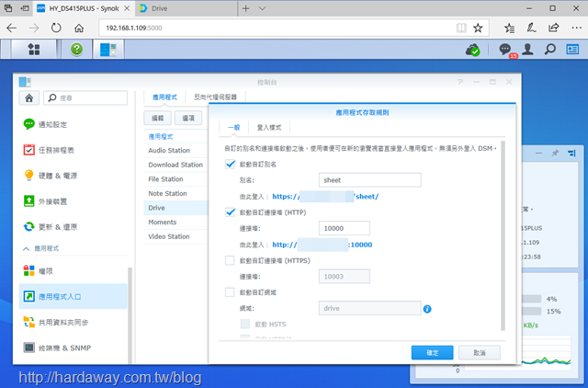Screen dimensions: 588x388
Task: Uncheck 啟動自訂連接埠 (HTTP) checkbox
Action: click(230, 212)
